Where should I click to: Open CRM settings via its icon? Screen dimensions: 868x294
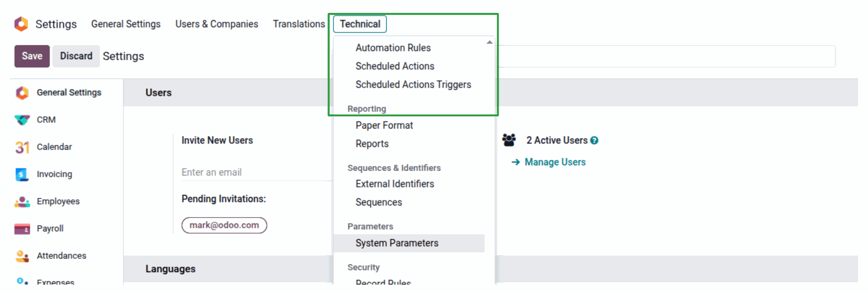pyautogui.click(x=22, y=120)
